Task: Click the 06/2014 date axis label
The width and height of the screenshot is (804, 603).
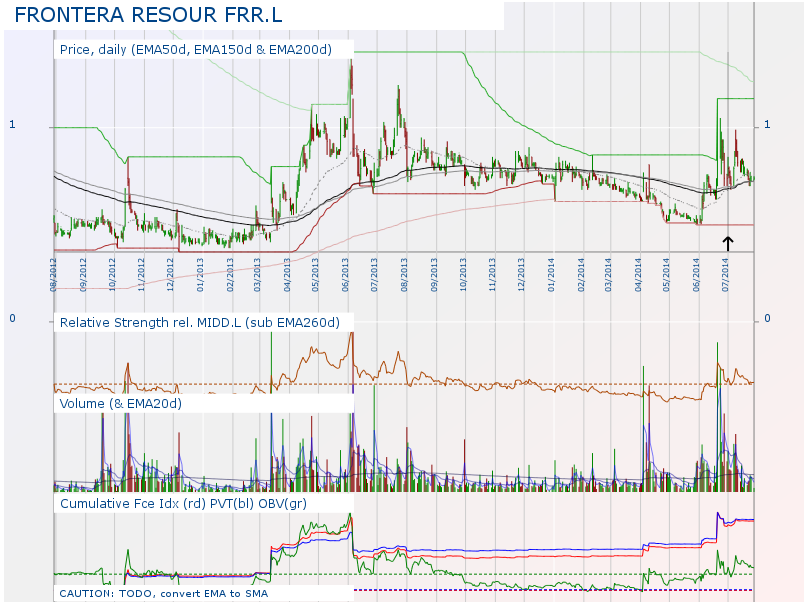Action: (696, 275)
